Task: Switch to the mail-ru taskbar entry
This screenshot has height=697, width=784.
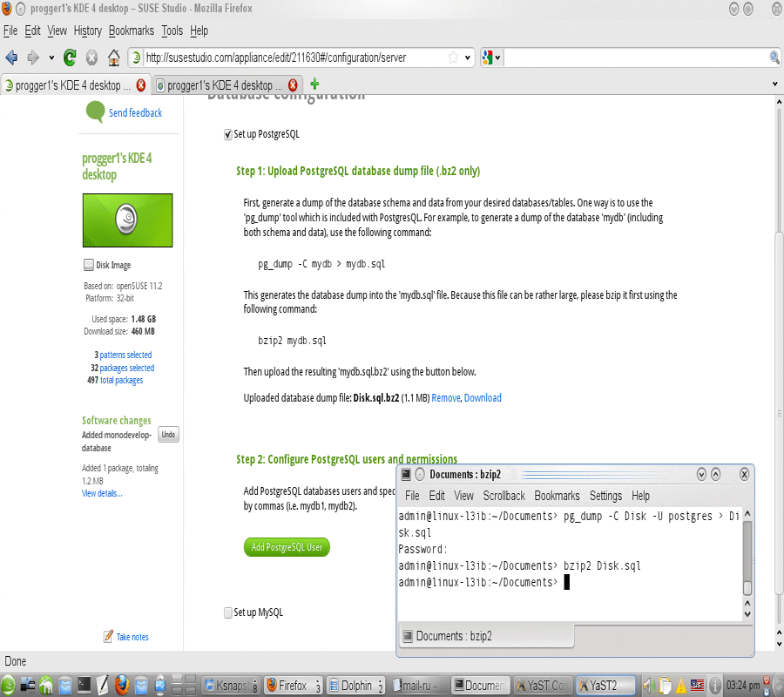Action: 418,685
